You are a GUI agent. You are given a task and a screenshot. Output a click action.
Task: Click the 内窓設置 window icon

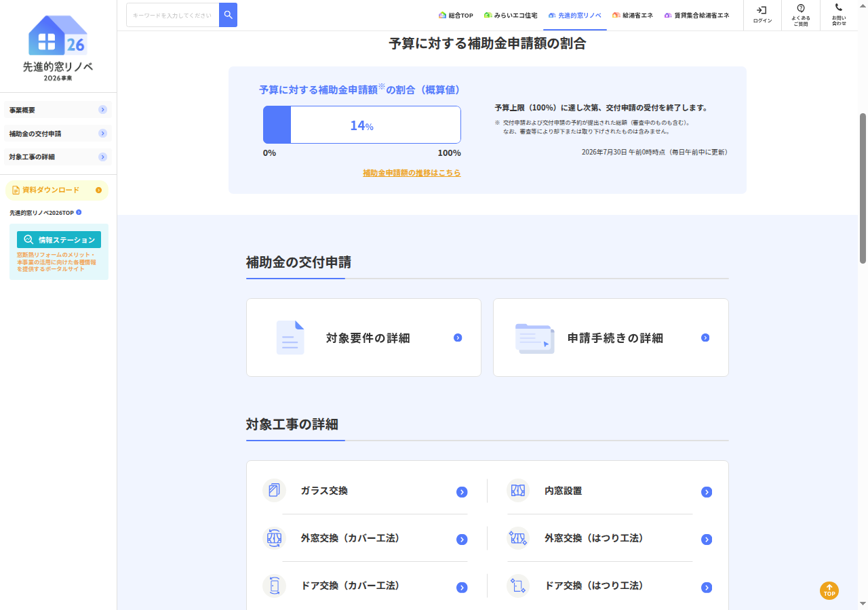click(x=518, y=490)
